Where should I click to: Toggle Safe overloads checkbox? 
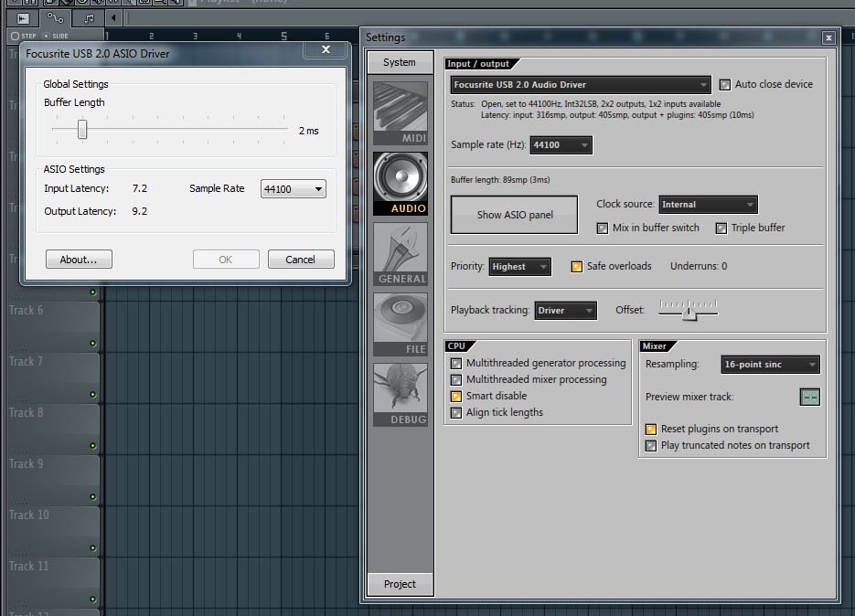coord(576,267)
